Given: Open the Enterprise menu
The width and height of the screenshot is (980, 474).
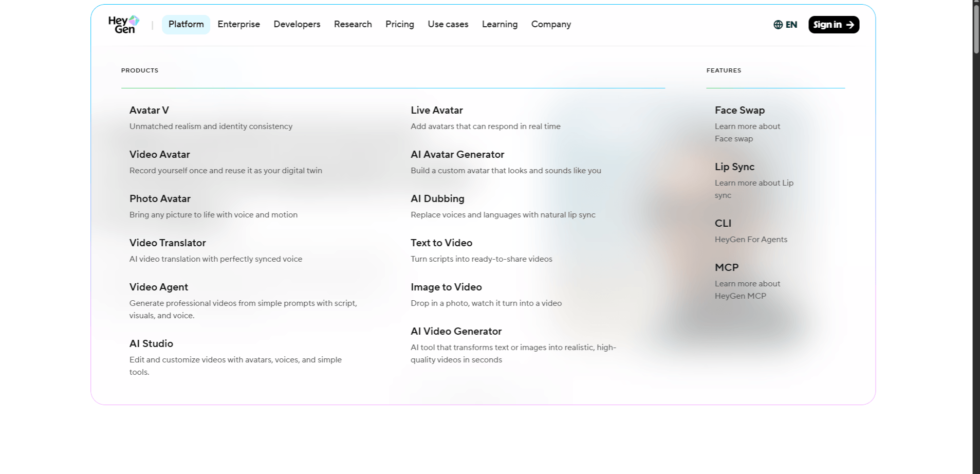Looking at the screenshot, I should point(238,24).
